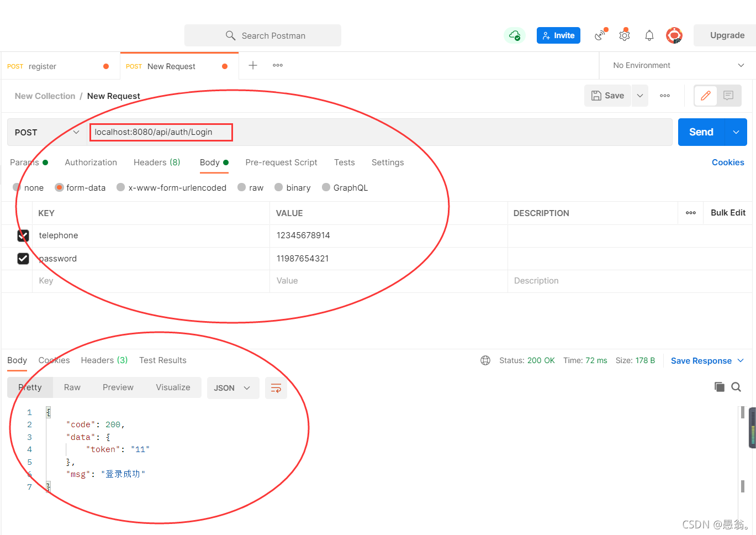Click the Save button
The image size is (756, 535).
607,96
